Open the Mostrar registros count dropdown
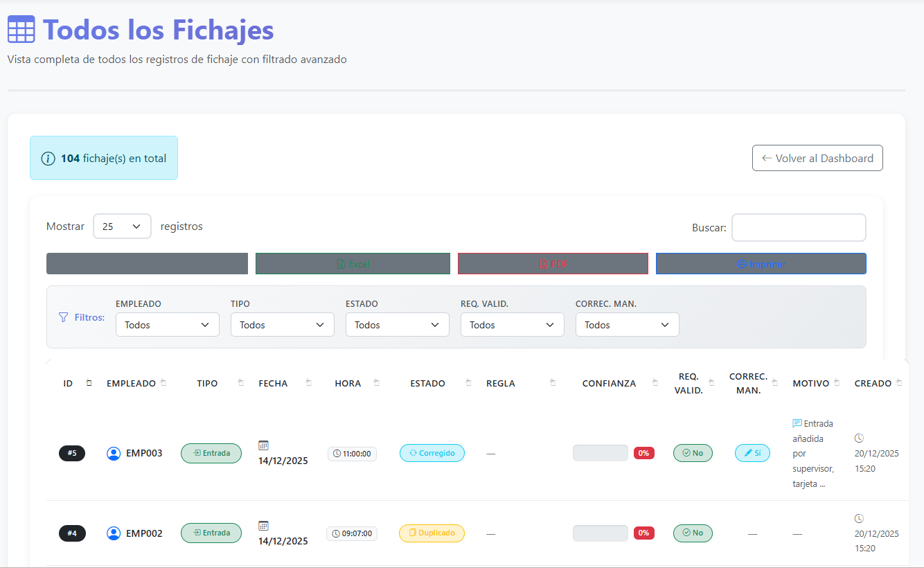The width and height of the screenshot is (924, 568). tap(122, 227)
